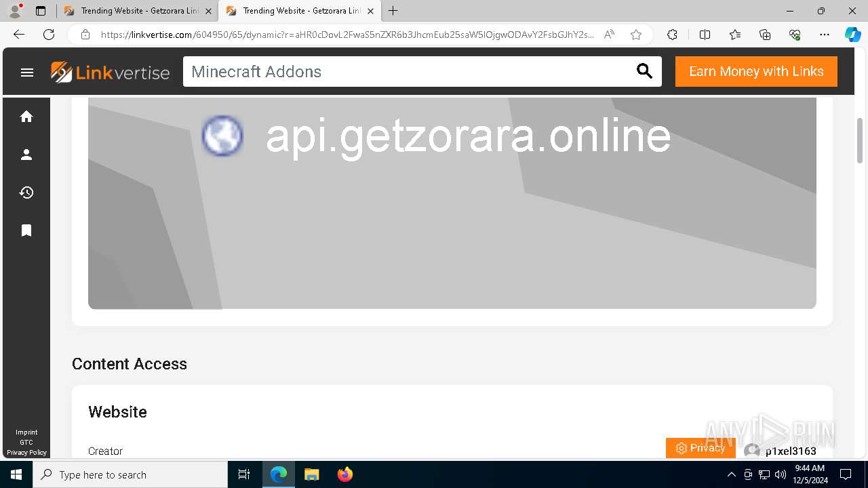The height and width of the screenshot is (488, 868).
Task: Open the Privacy settings button
Action: point(701,448)
